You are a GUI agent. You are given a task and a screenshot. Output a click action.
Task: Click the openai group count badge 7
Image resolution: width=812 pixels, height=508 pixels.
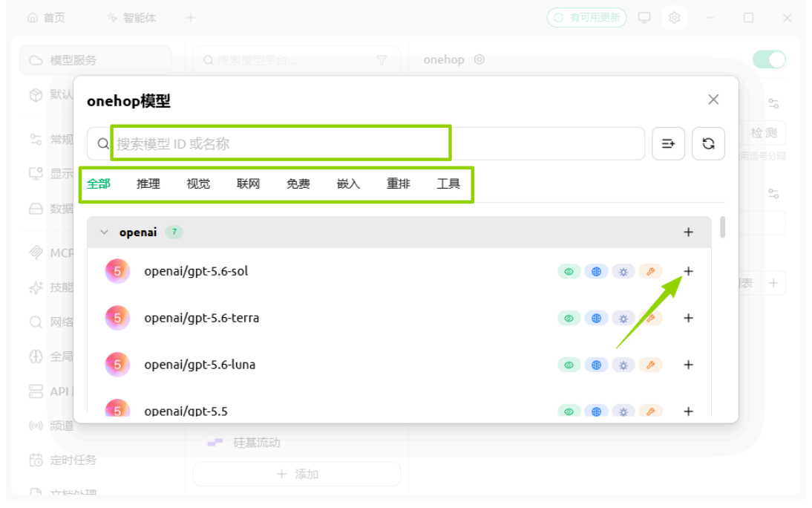(x=174, y=232)
